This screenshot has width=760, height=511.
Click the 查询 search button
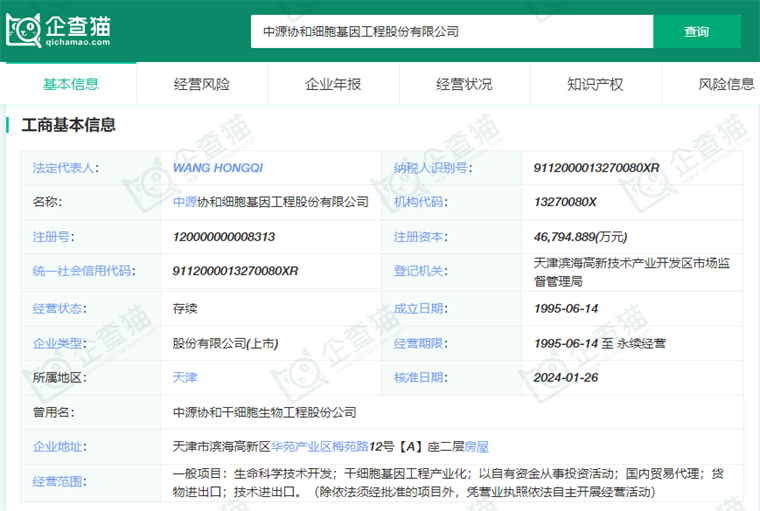697,32
